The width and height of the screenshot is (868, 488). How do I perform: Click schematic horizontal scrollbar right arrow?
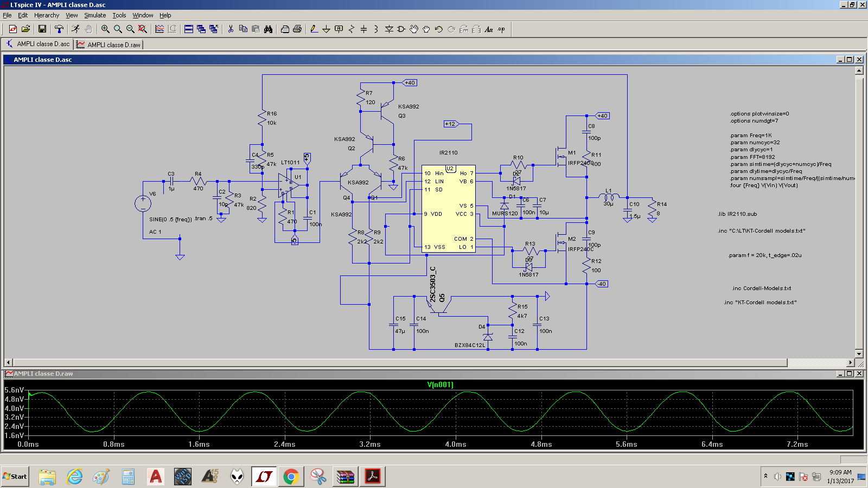click(850, 362)
